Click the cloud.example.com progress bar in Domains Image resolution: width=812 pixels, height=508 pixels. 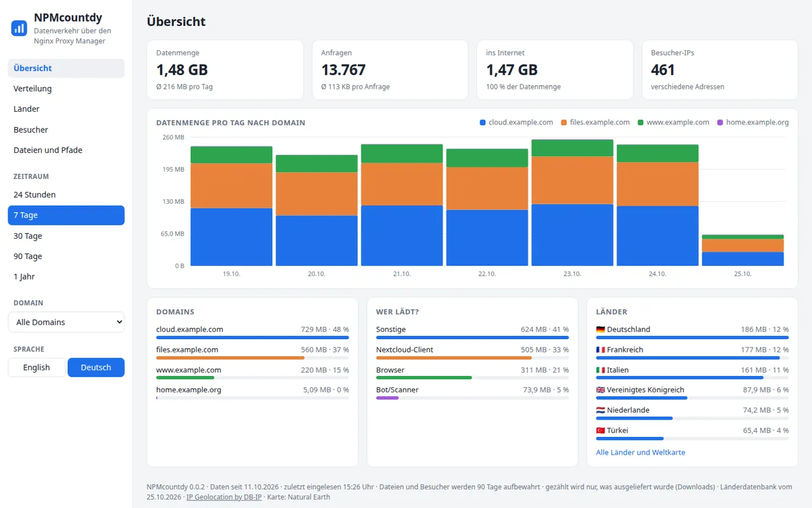click(x=252, y=338)
